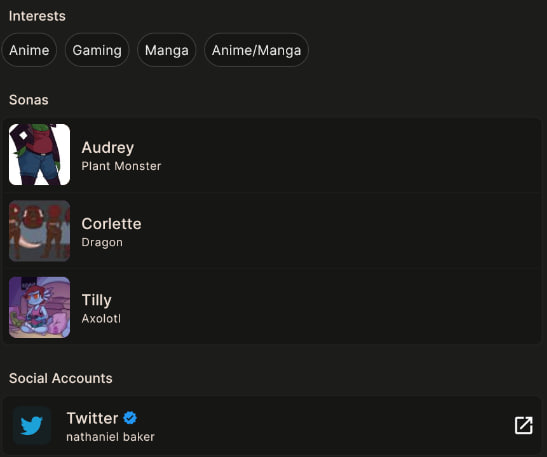The image size is (547, 457).
Task: Click the Twitter bird logo icon
Action: (32, 425)
